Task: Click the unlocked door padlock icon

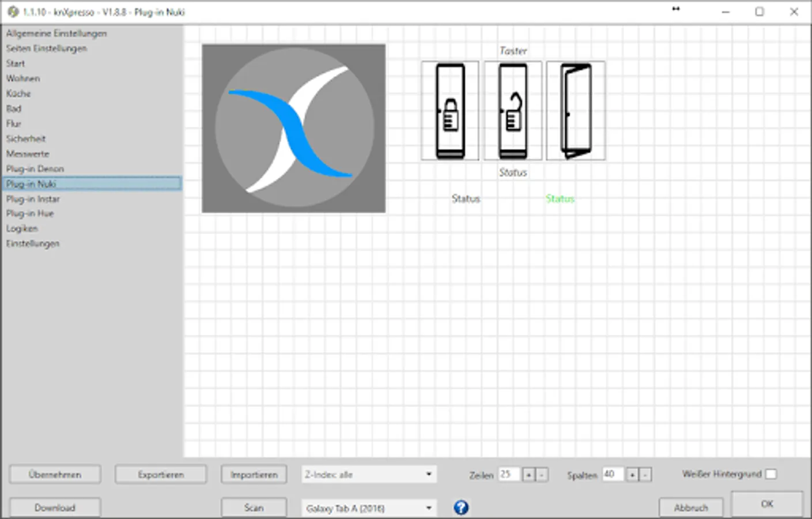Action: click(x=513, y=111)
